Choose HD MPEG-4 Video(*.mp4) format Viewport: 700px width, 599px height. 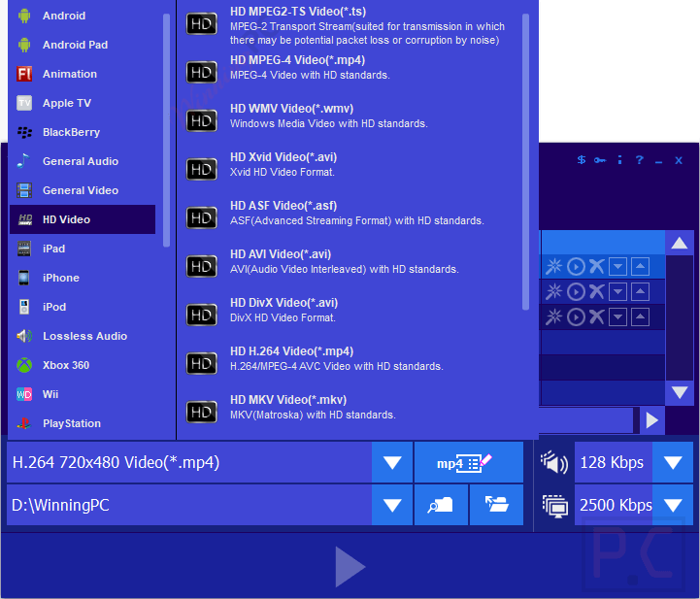(x=350, y=72)
